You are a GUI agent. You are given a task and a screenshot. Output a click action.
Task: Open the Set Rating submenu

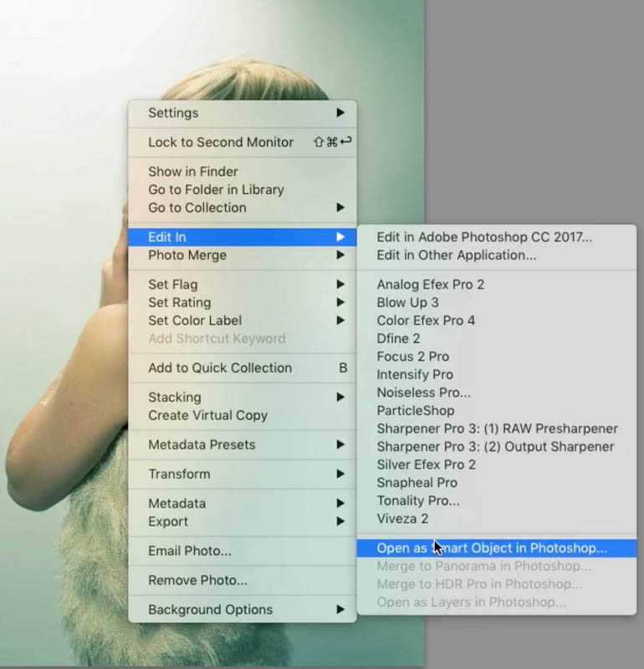(242, 303)
